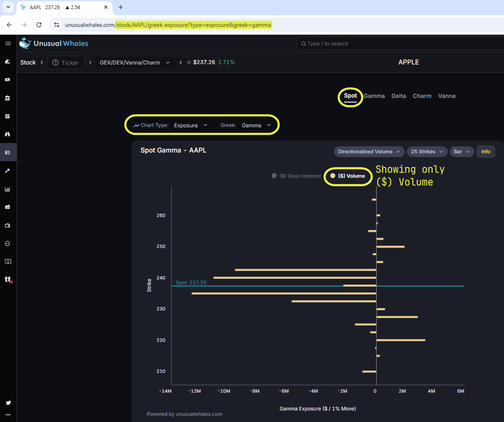Image resolution: width=504 pixels, height=422 pixels.
Task: Switch to the Delta tab
Action: [x=399, y=96]
